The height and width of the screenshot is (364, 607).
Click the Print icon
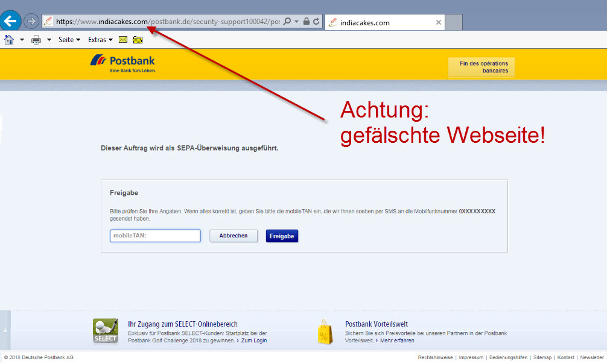pyautogui.click(x=36, y=40)
